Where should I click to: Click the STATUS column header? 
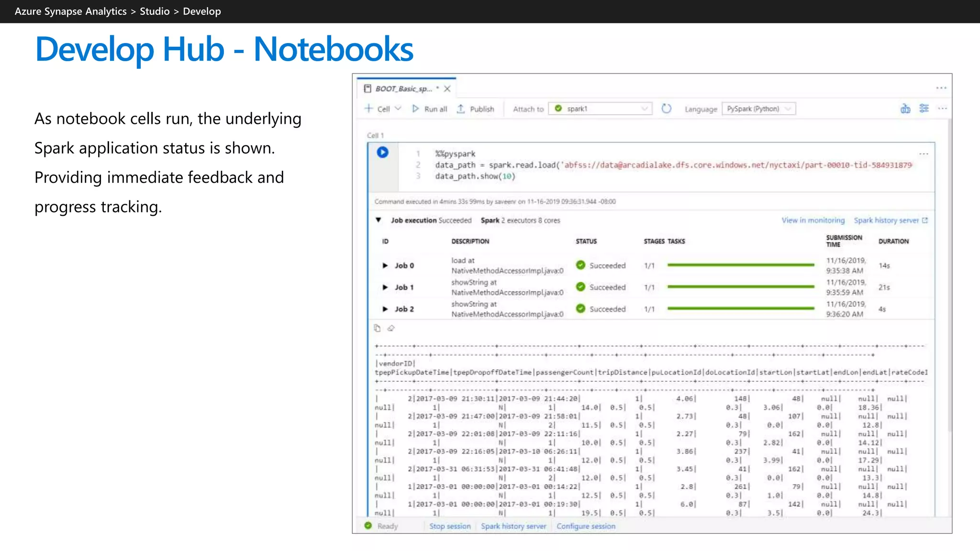pyautogui.click(x=586, y=242)
